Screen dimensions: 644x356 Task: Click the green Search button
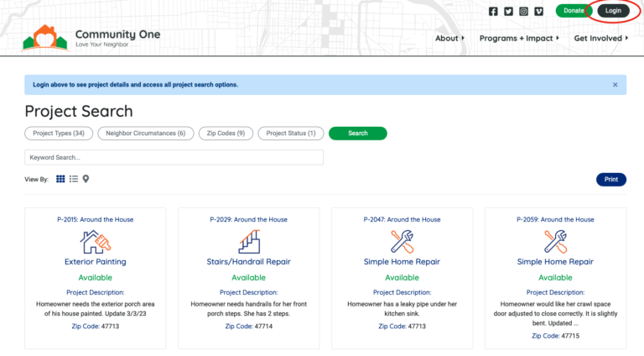[x=357, y=133]
